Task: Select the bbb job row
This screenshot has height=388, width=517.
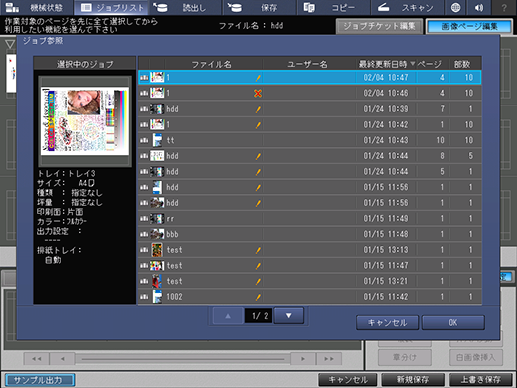Action: pyautogui.click(x=310, y=234)
